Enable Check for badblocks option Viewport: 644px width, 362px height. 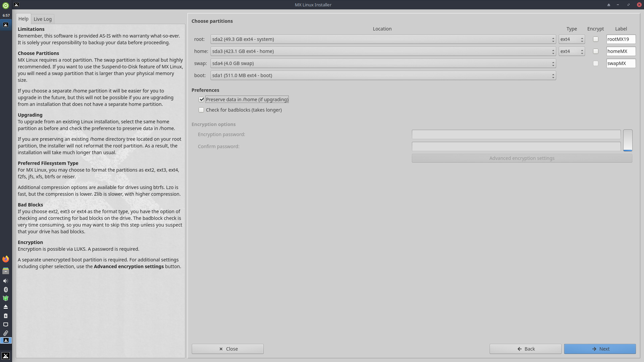(x=201, y=110)
